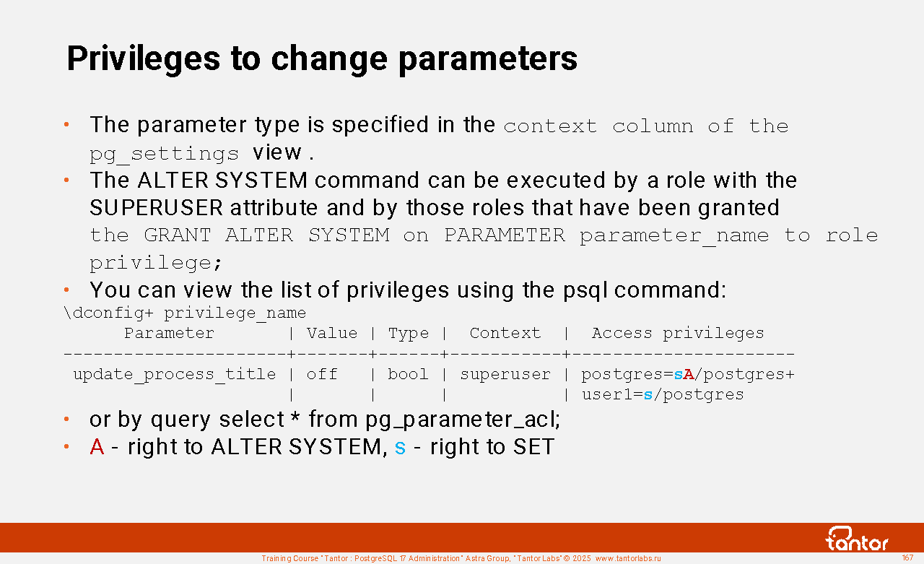Click the 'user1=s/postgres' privilege entry
Image resolution: width=924 pixels, height=564 pixels.
[x=662, y=394]
